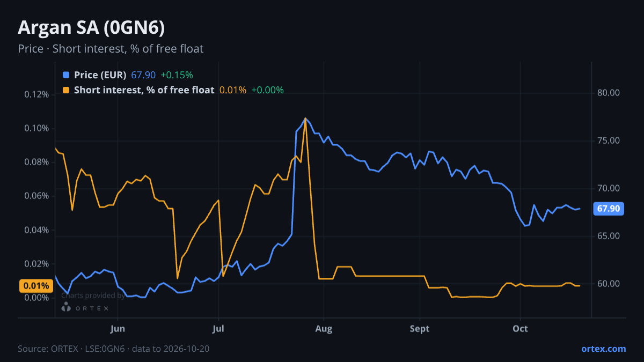
Task: Click the 0.06% left axis label
Action: click(x=36, y=196)
